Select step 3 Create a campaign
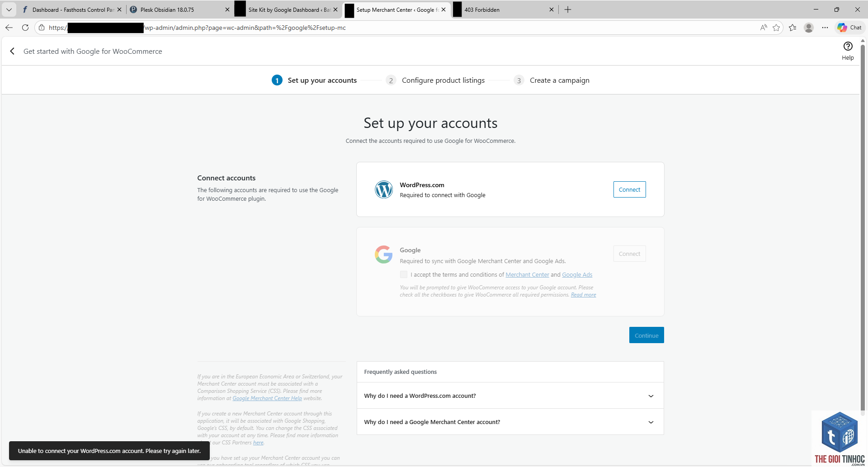Image resolution: width=868 pixels, height=467 pixels. tap(552, 80)
